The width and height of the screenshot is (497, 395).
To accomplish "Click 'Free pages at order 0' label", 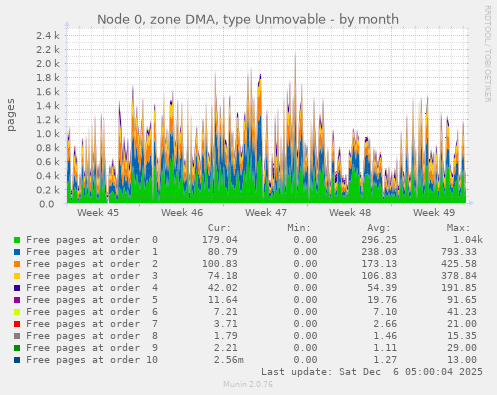I will [x=92, y=240].
